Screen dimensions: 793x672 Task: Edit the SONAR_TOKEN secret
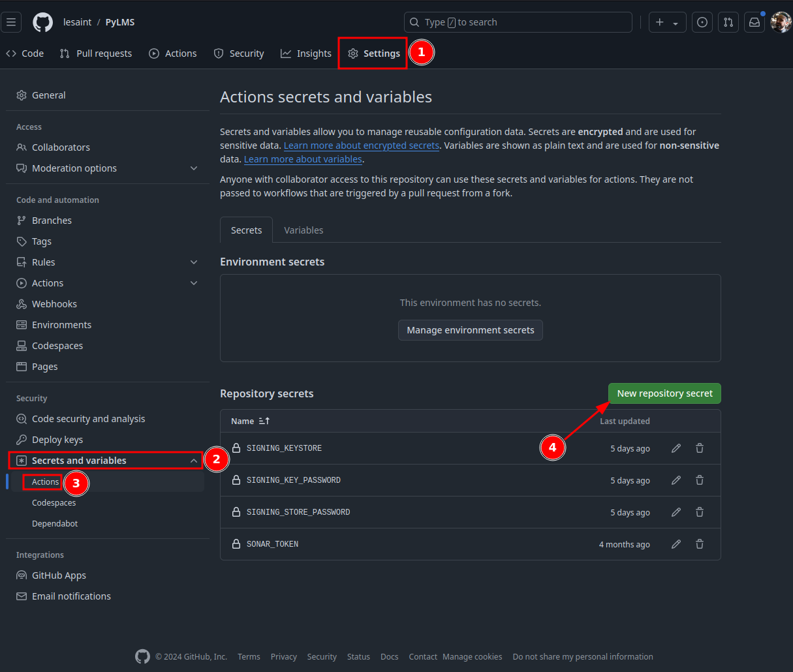[x=676, y=544]
